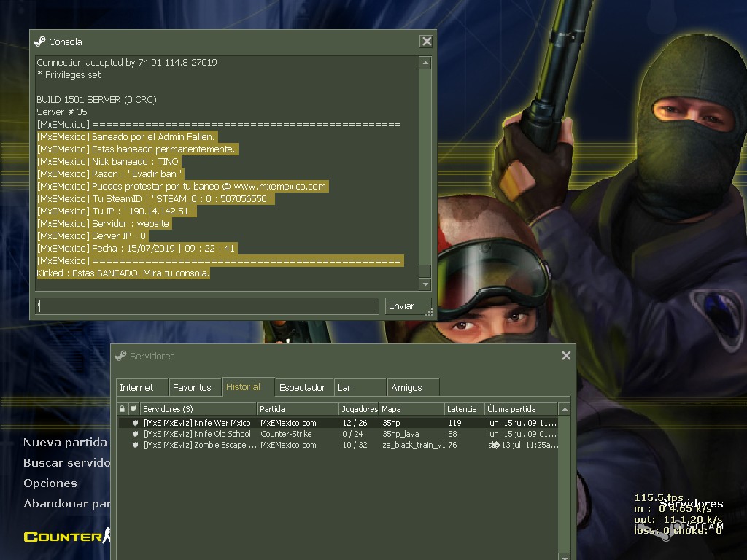Sort servers by the shield (VAC) column icon
747x560 pixels.
(x=133, y=408)
